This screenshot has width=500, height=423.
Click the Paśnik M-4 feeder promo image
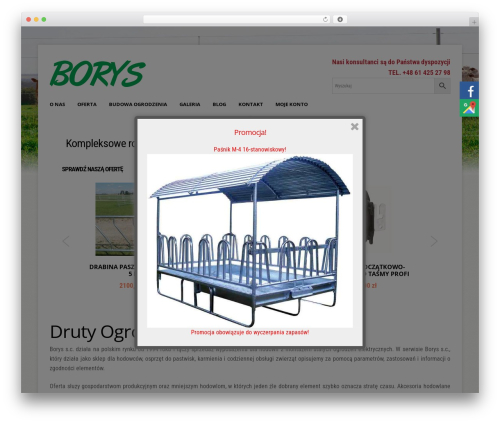(x=250, y=241)
